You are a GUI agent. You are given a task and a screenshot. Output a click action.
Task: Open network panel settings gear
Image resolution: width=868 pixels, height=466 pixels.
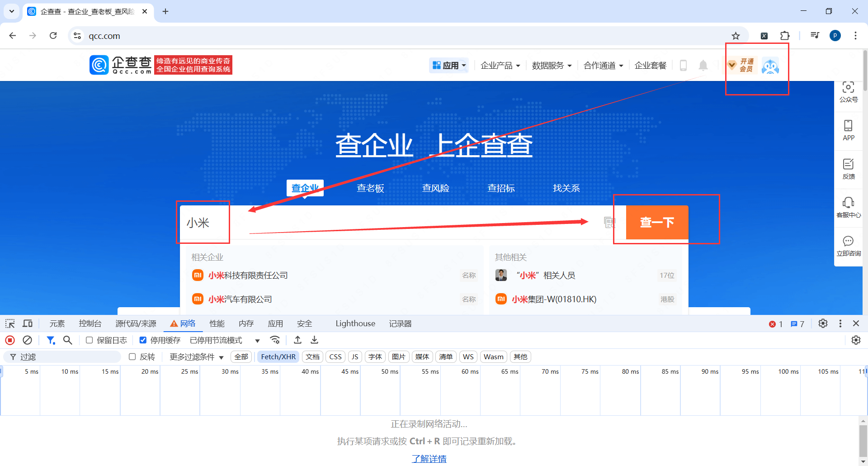(x=856, y=340)
